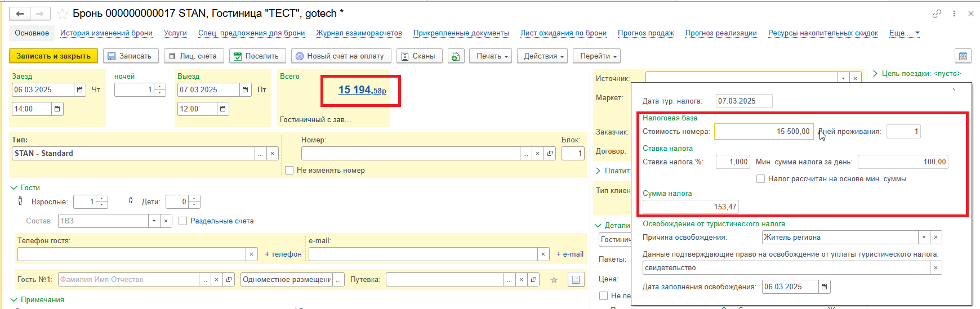Click into Ставка налога % field

(733, 162)
